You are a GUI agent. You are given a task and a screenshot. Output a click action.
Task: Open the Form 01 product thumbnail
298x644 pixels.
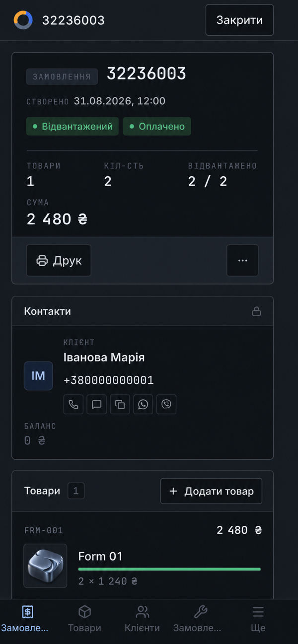pyautogui.click(x=45, y=566)
